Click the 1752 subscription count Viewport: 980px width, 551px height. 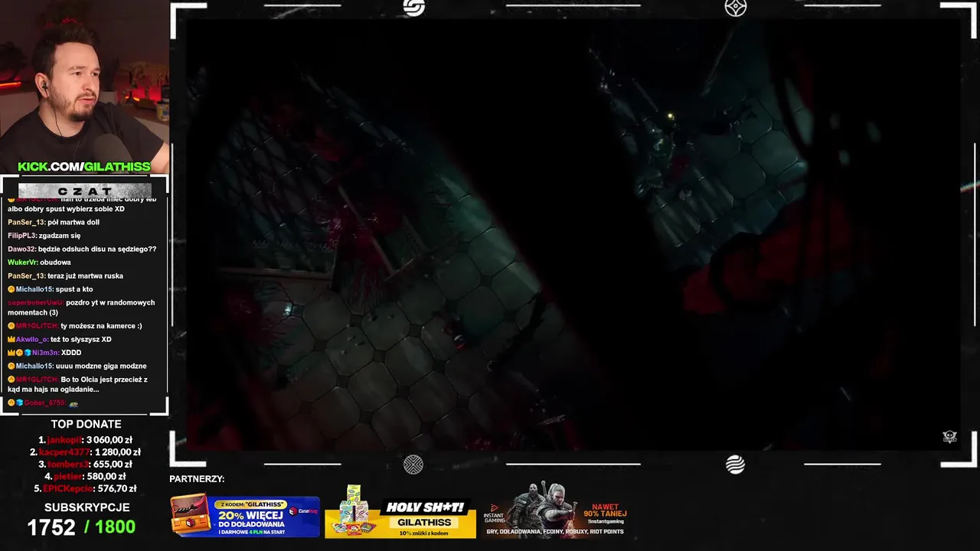(51, 527)
